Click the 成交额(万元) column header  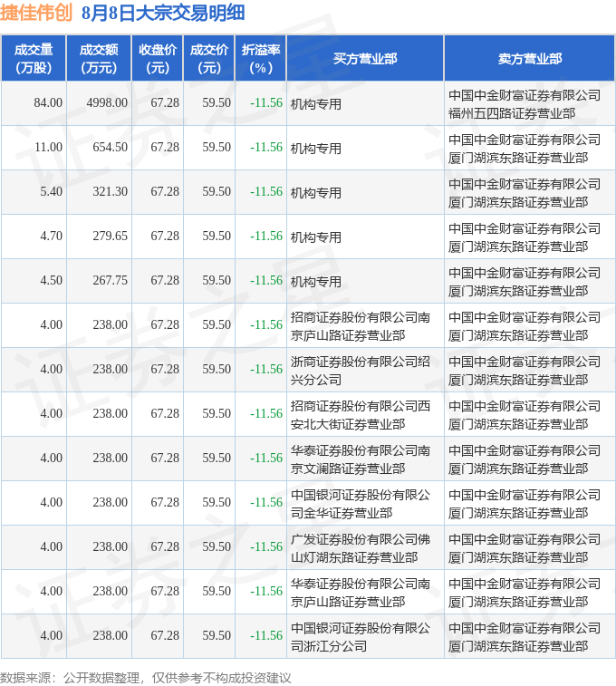tap(99, 59)
